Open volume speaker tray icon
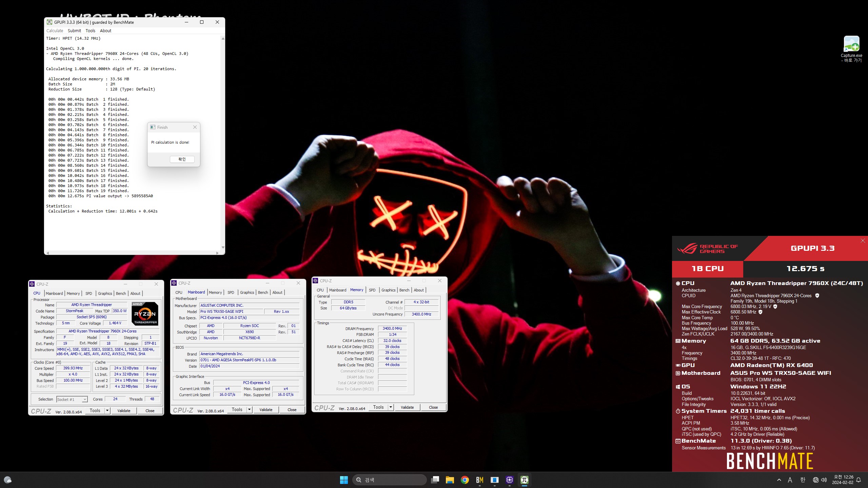This screenshot has width=868, height=488. 824,480
